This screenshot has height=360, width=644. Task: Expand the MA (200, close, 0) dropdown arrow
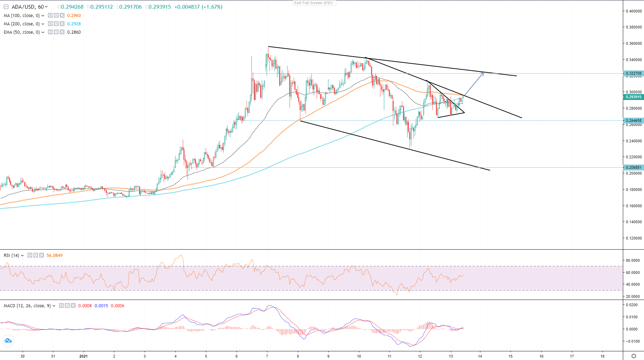pyautogui.click(x=43, y=24)
